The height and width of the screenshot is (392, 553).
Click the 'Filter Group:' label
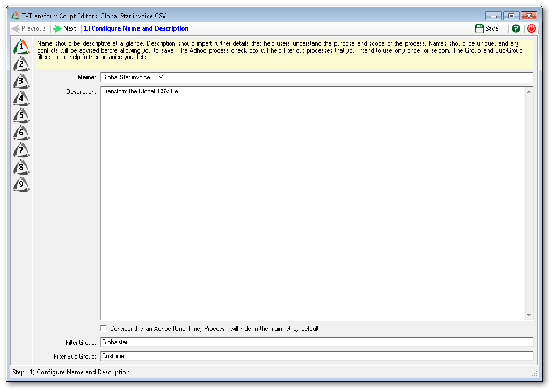(81, 343)
